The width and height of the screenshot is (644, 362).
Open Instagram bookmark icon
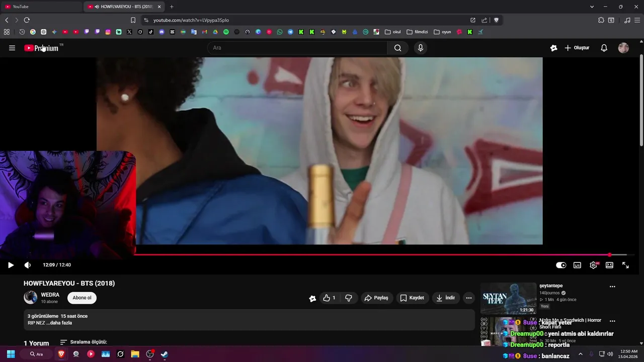108,32
